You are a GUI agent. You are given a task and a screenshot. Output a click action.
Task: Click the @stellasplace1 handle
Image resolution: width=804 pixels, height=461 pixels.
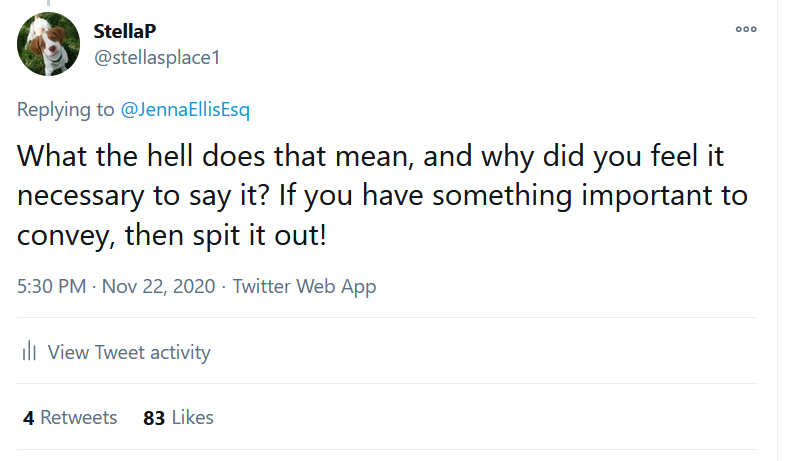pos(156,57)
